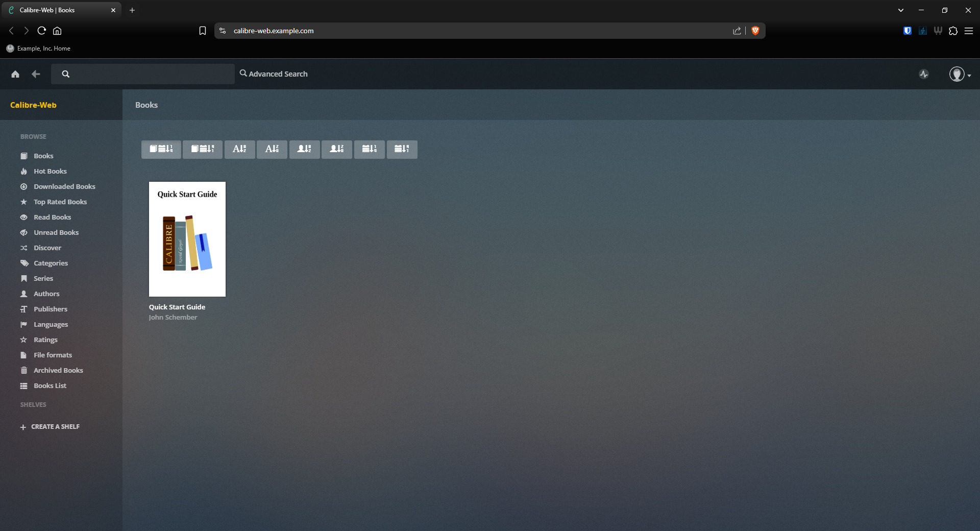The image size is (980, 531).
Task: Sort by book added date ascending
Action: coord(203,149)
